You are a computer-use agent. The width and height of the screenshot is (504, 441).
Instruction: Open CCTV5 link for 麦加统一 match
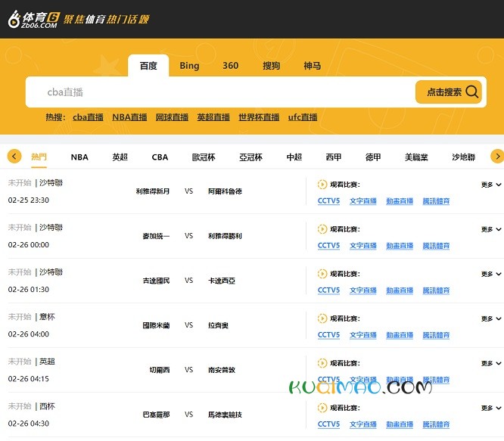328,245
